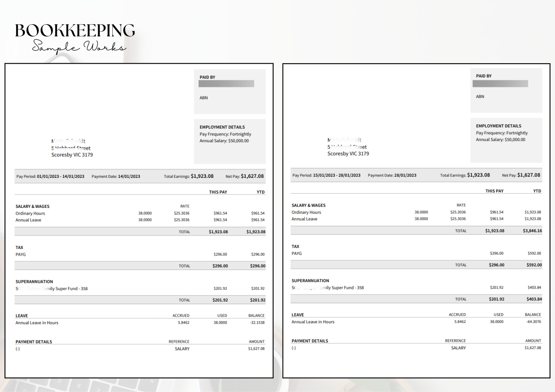The image size is (555, 392).
Task: Click Net Pay '$1,627.08' header on left payslip
Action: tap(252, 176)
